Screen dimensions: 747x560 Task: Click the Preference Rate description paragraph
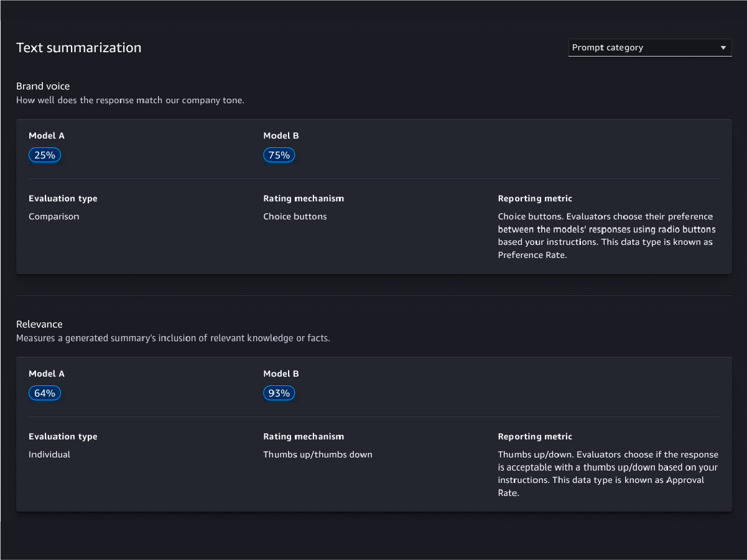tap(606, 236)
